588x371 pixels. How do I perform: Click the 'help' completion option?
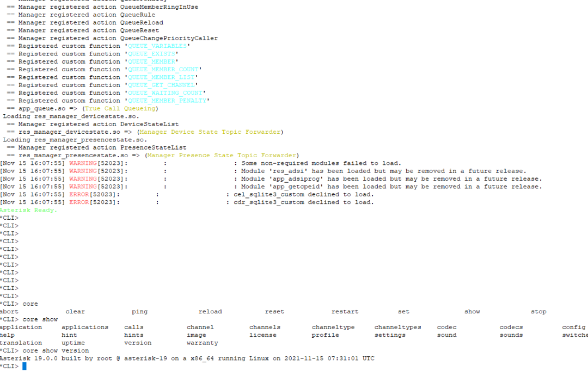point(7,335)
